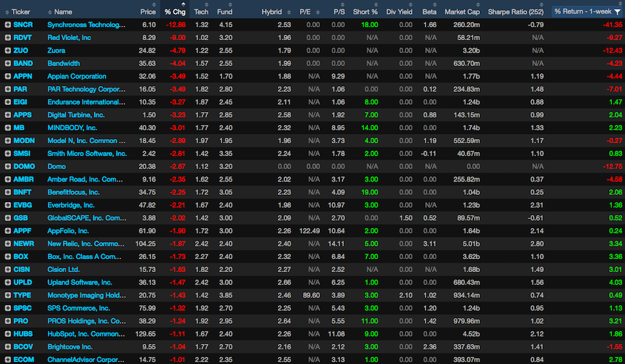Open Smith Micro Software, Inc. link
The width and height of the screenshot is (625, 364).
(x=87, y=154)
